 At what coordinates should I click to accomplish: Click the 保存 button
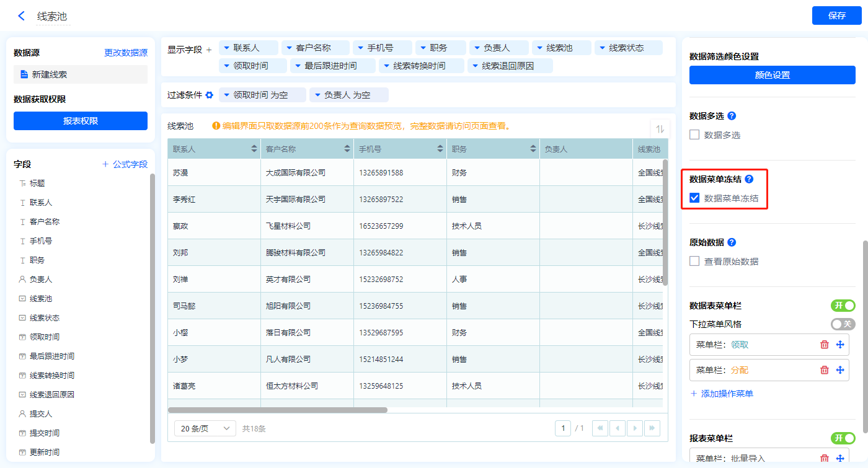click(836, 15)
